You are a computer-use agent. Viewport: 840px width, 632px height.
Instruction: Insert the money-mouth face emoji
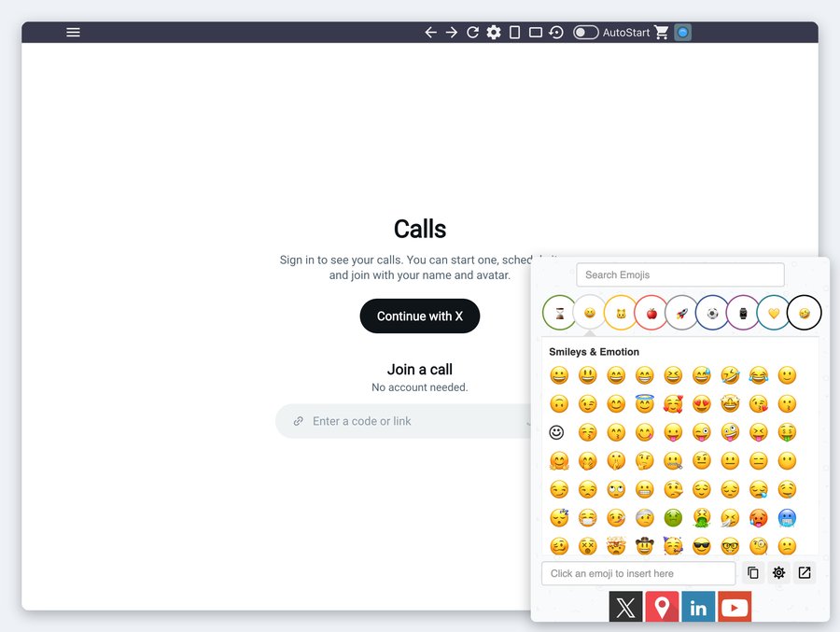(787, 432)
